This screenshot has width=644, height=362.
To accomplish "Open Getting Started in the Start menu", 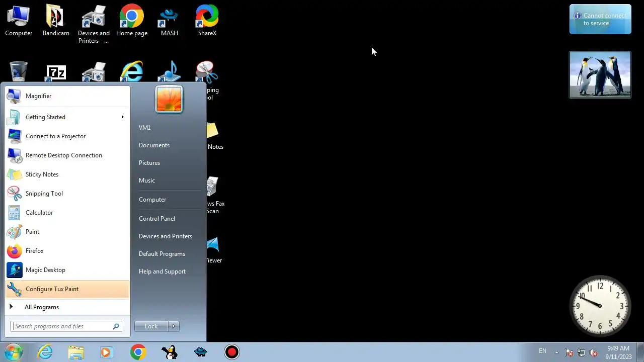I will coord(67,117).
